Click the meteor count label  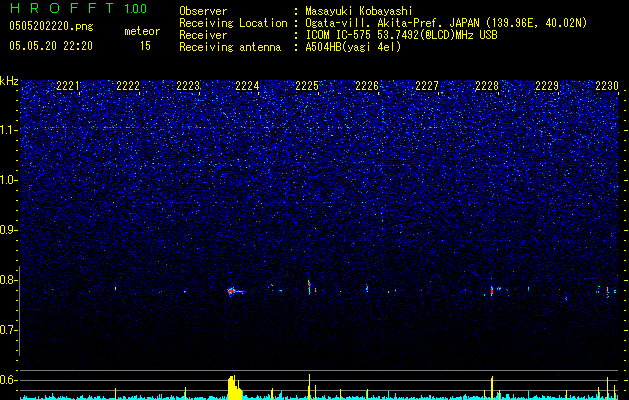click(x=142, y=31)
